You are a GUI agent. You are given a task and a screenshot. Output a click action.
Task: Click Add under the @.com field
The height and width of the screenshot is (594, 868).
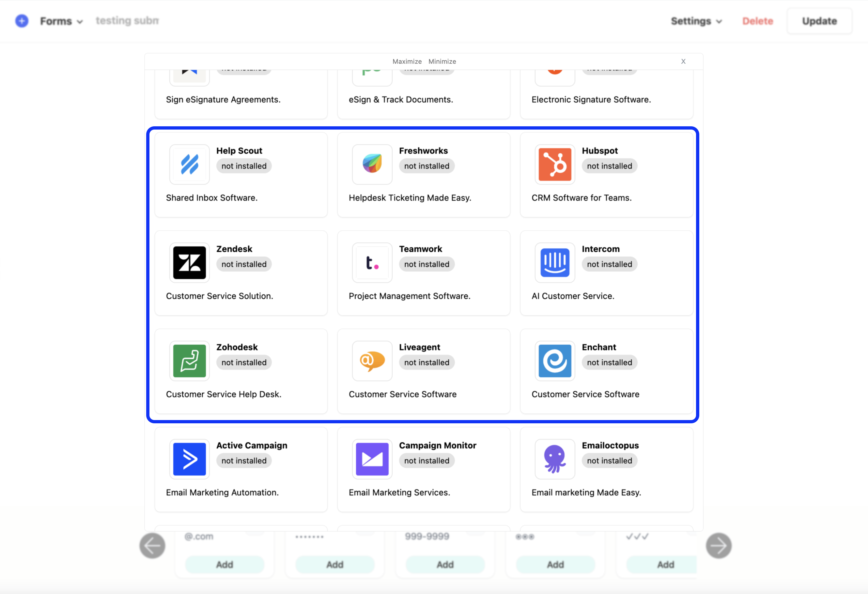pyautogui.click(x=225, y=565)
